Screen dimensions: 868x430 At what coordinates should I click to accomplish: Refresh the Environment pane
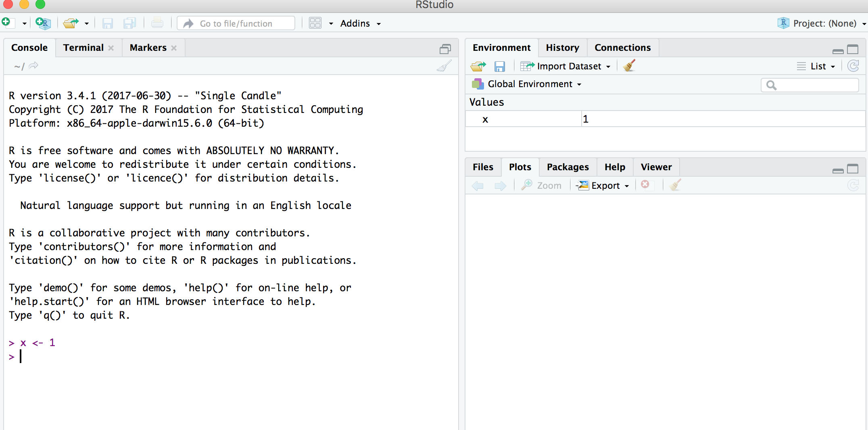pyautogui.click(x=853, y=66)
